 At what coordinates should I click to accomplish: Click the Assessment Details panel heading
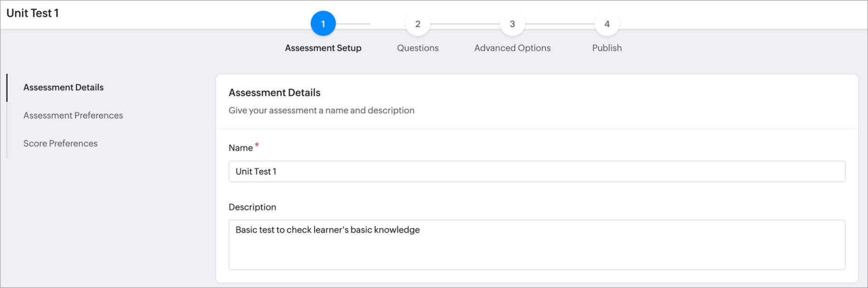point(274,93)
